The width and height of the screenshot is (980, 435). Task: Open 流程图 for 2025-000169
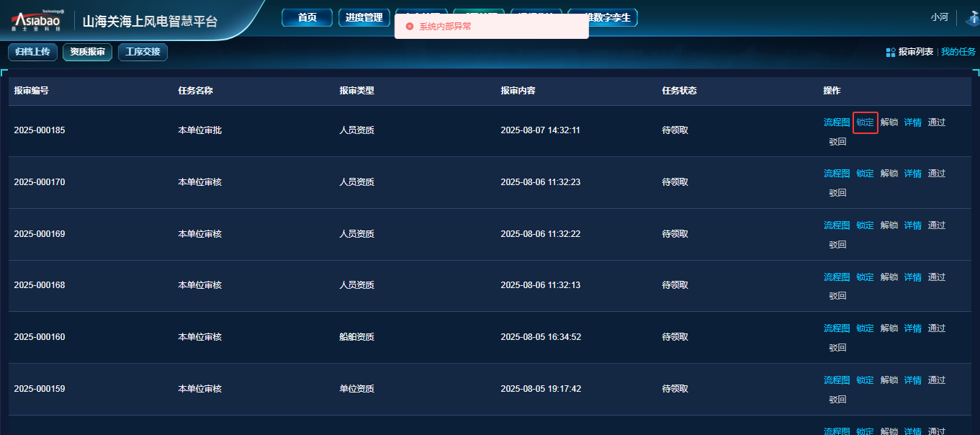(x=837, y=225)
